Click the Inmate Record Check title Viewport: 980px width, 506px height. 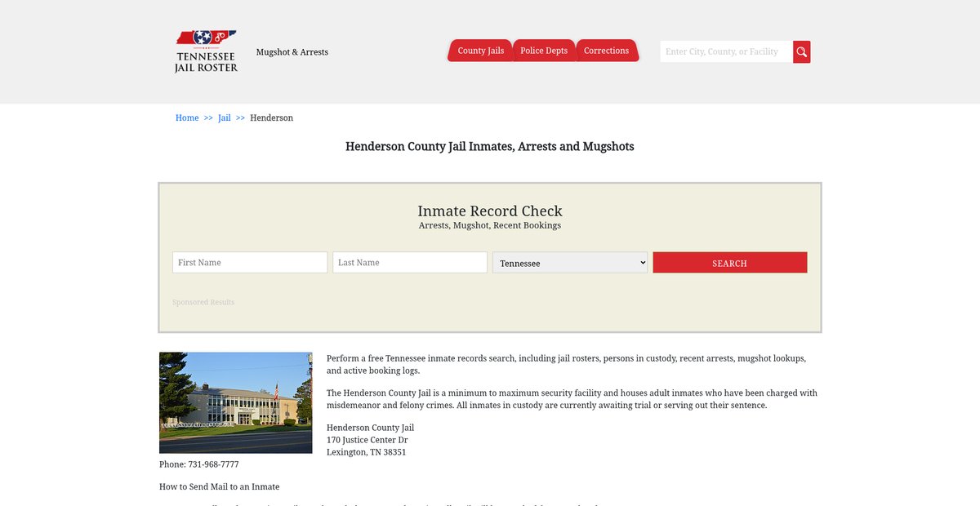490,211
